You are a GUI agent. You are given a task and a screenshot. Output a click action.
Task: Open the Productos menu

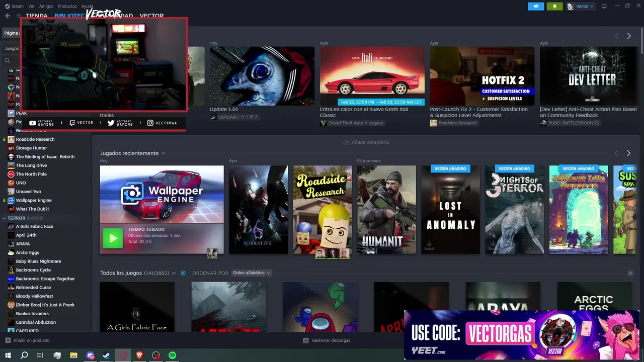click(x=67, y=6)
